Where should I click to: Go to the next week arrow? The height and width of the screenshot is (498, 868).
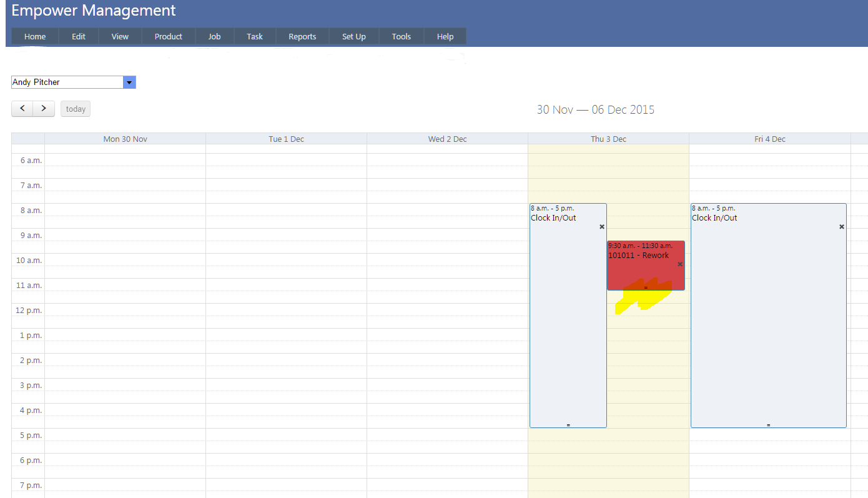coord(44,109)
